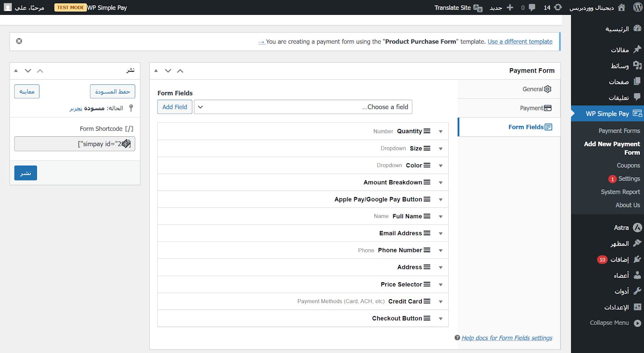
Task: Click the Add Field button
Action: (175, 107)
